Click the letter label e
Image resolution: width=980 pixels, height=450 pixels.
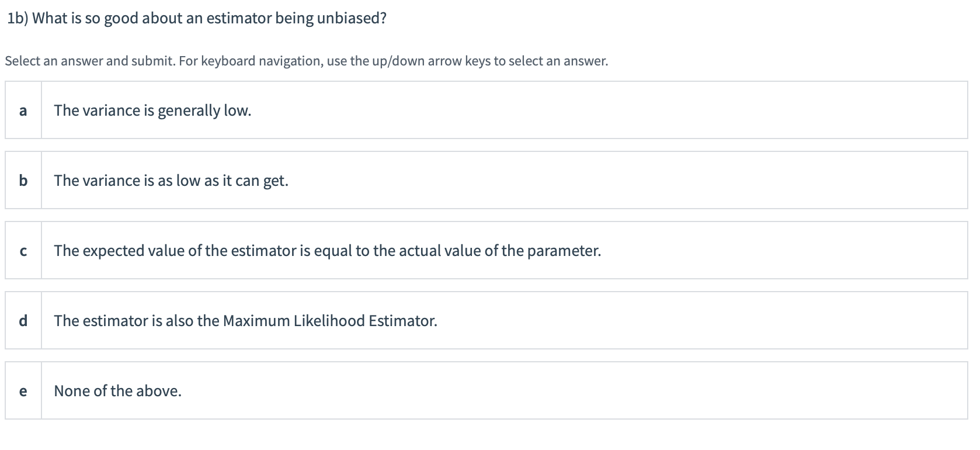click(x=23, y=391)
